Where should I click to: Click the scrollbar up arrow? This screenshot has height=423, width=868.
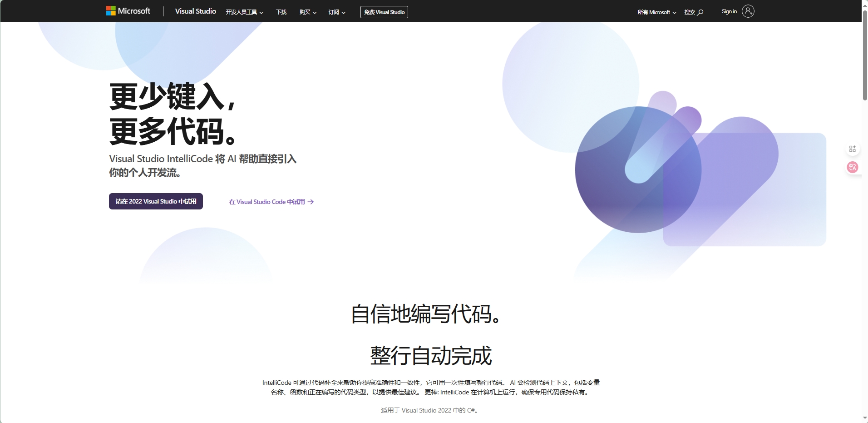(864, 4)
